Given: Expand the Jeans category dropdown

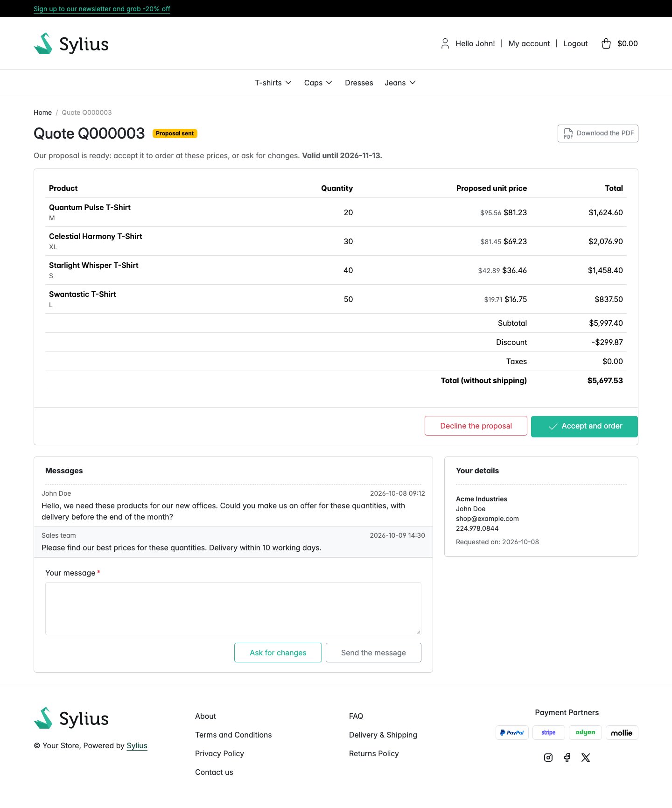Looking at the screenshot, I should pyautogui.click(x=400, y=83).
